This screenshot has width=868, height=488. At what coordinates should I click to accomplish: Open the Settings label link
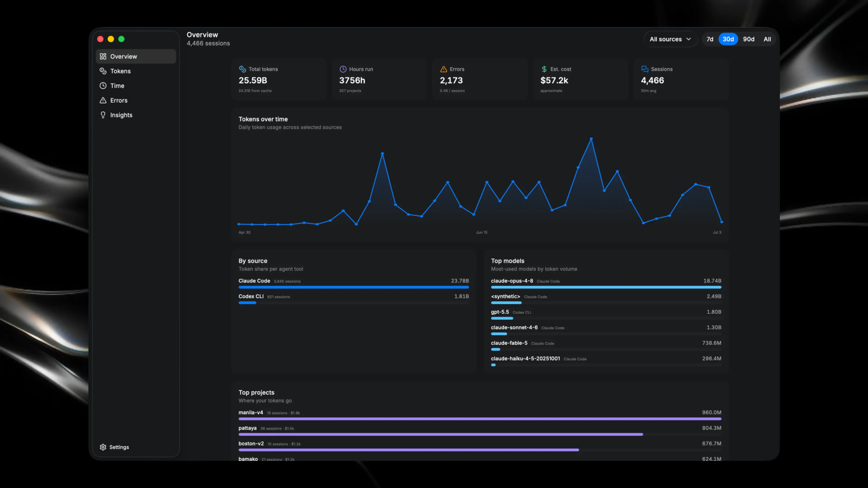tap(119, 447)
